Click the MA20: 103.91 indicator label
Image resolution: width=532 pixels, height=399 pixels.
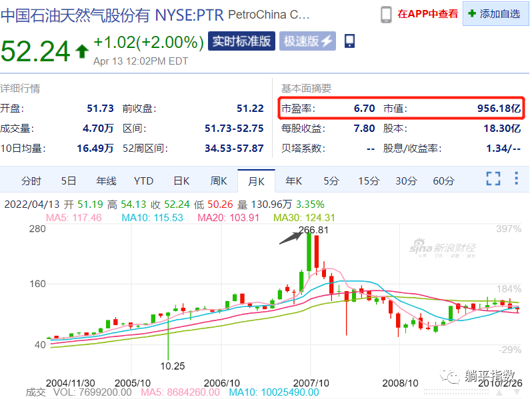click(229, 218)
